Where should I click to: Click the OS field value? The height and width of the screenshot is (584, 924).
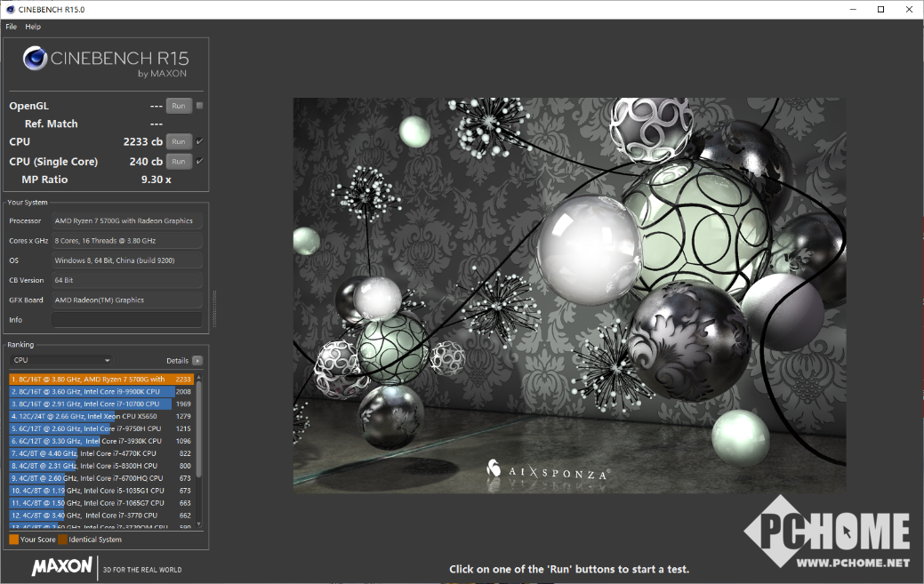[x=127, y=260]
